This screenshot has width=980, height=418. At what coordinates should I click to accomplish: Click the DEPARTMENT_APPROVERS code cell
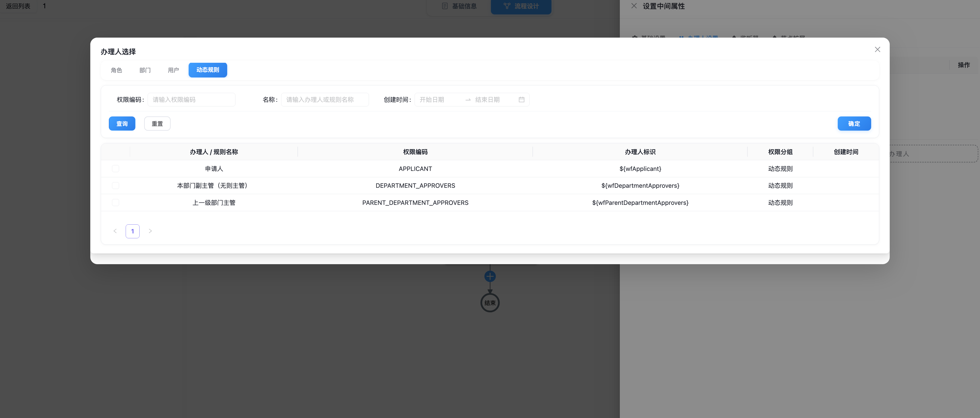(415, 185)
